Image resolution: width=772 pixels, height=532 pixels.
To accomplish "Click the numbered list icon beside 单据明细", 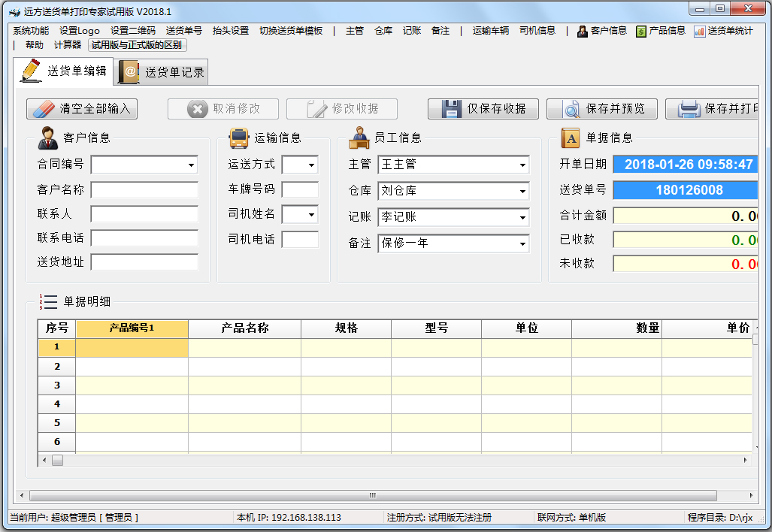I will (x=48, y=301).
